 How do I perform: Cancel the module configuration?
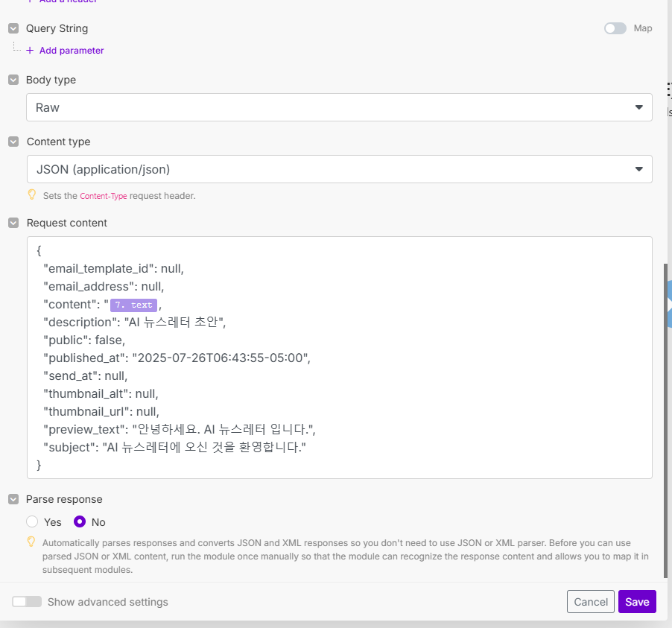point(591,602)
